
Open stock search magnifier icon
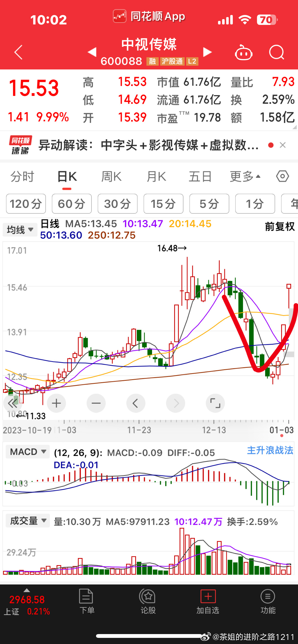276,52
